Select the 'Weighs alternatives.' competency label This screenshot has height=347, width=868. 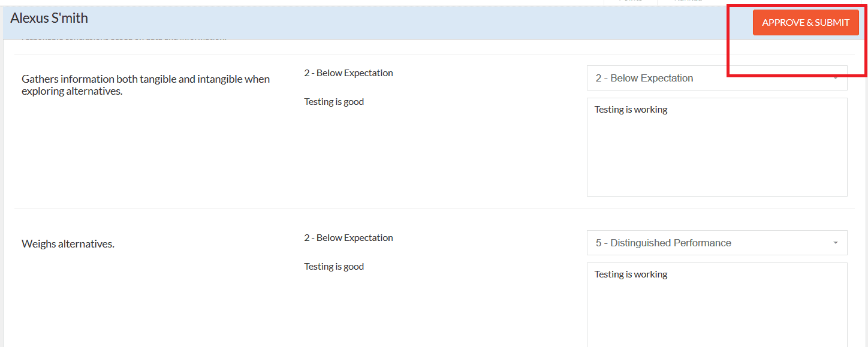(x=68, y=244)
